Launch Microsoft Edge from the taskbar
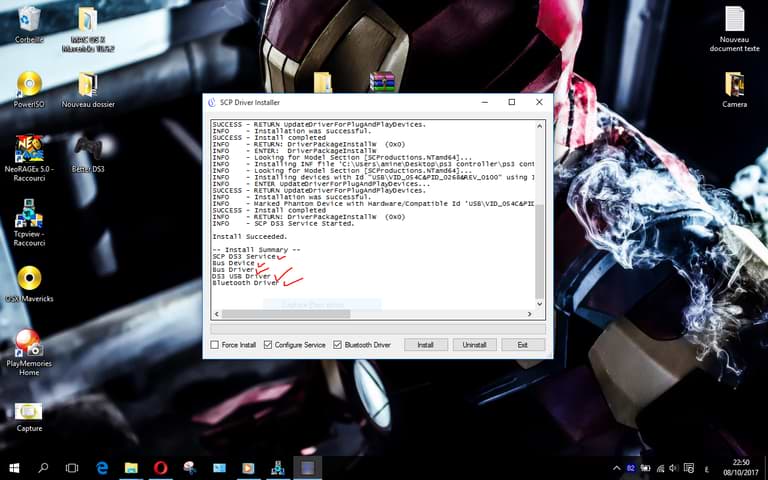768x480 pixels. [x=102, y=468]
